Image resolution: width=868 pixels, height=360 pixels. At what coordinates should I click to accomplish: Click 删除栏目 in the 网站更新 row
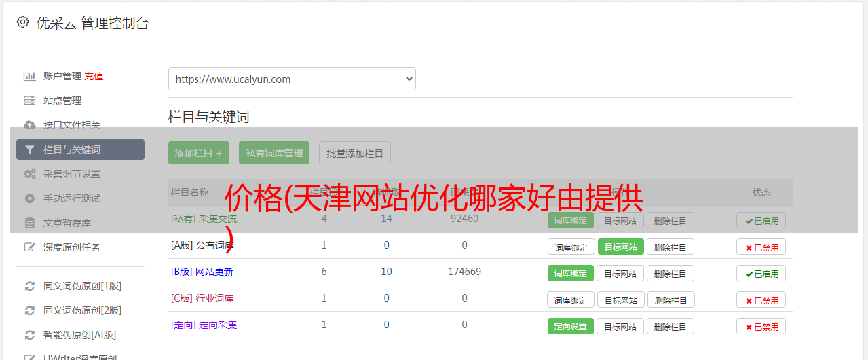click(x=671, y=273)
